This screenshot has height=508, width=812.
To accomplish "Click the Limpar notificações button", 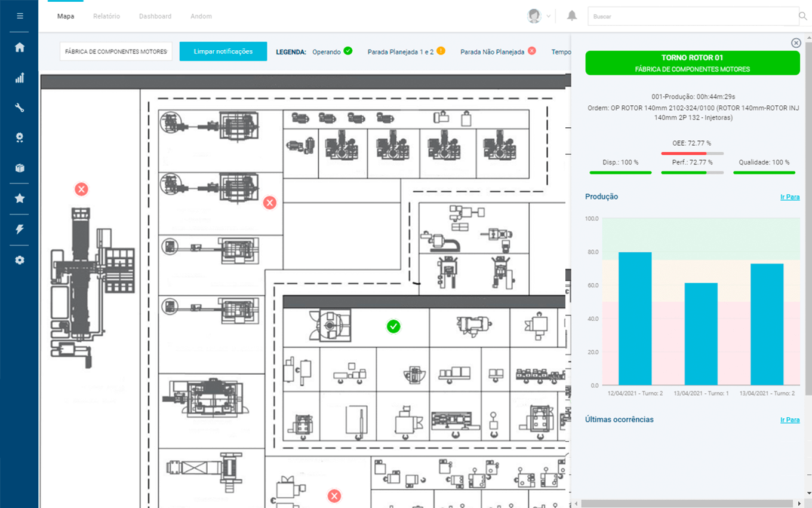I will (x=223, y=51).
